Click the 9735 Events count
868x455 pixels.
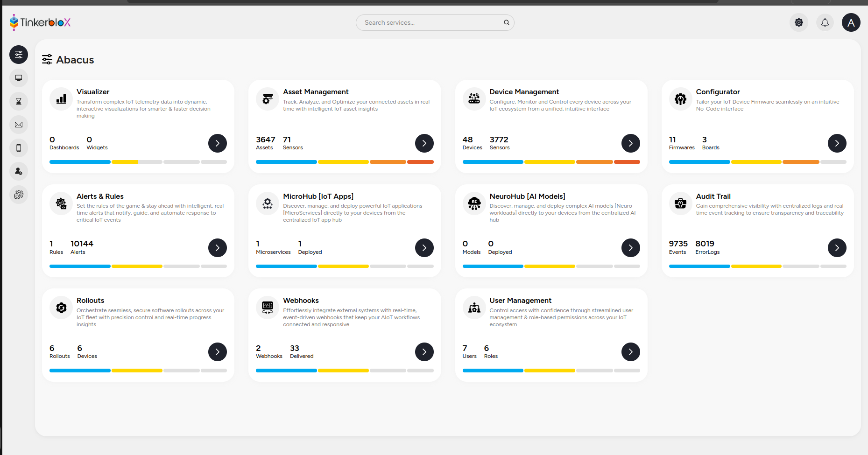point(678,247)
